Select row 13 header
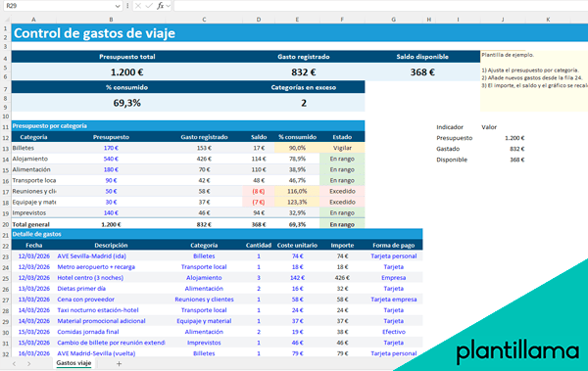Viewport: 588px width, 371px height. (x=6, y=149)
